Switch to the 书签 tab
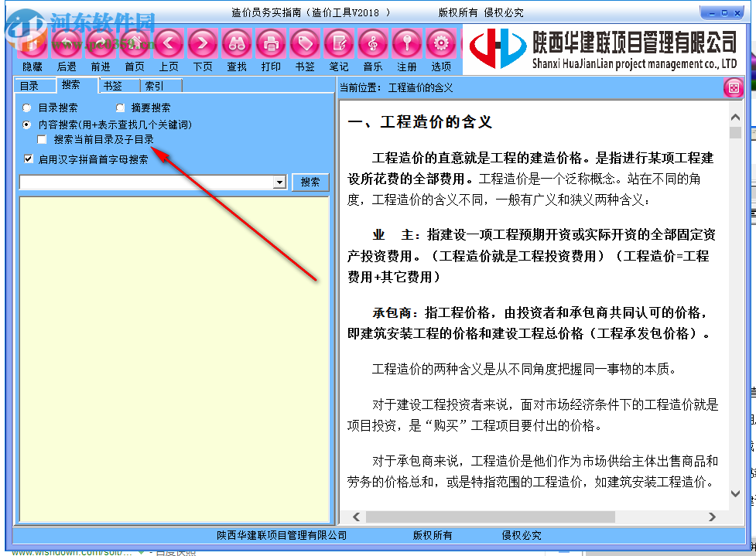This screenshot has height=556, width=756. (115, 85)
